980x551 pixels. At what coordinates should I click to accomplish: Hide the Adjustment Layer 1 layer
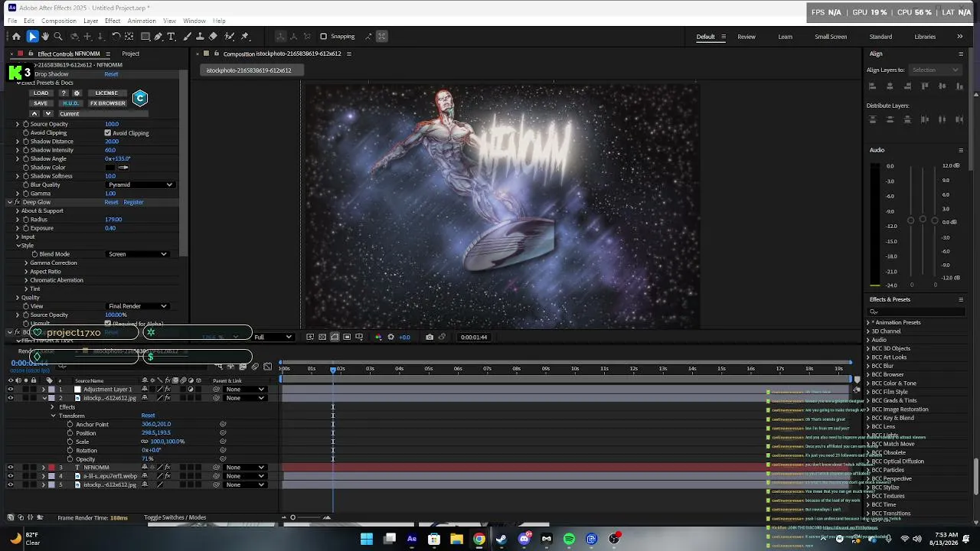coord(11,390)
